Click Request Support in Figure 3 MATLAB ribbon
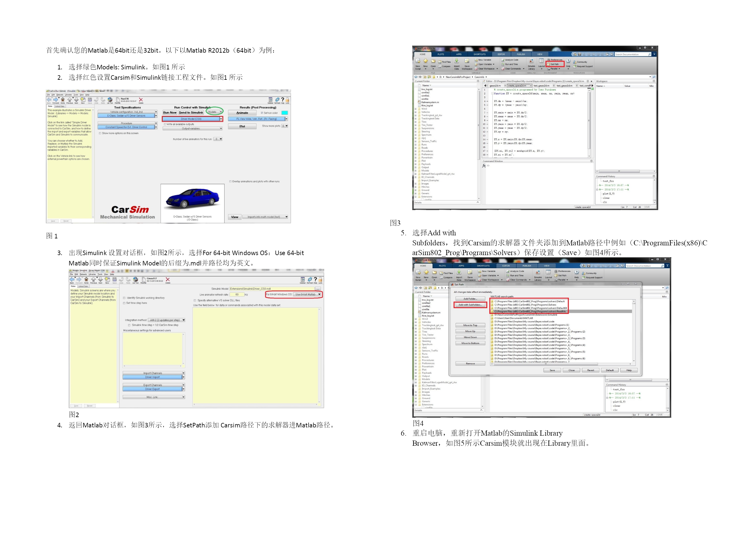756x534 pixels. [583, 66]
